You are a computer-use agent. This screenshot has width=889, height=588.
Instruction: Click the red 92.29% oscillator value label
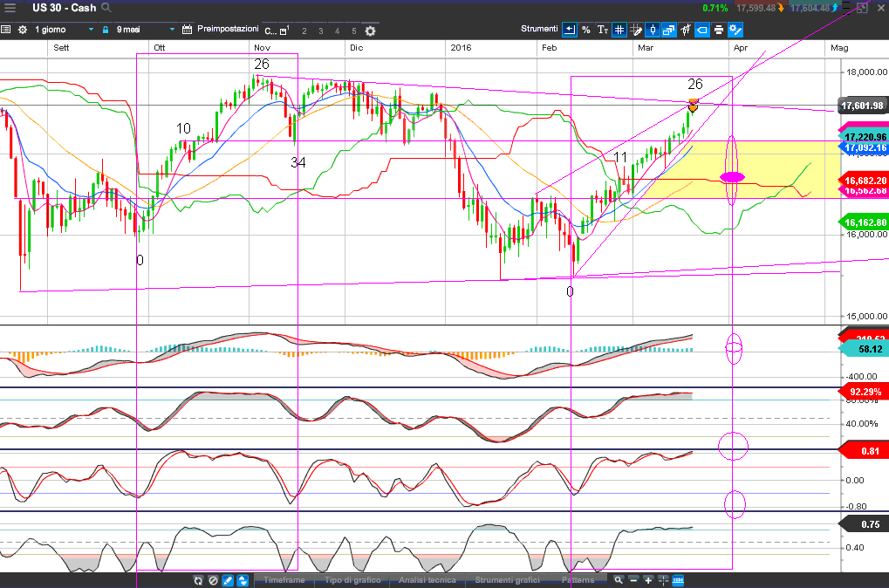click(x=864, y=392)
